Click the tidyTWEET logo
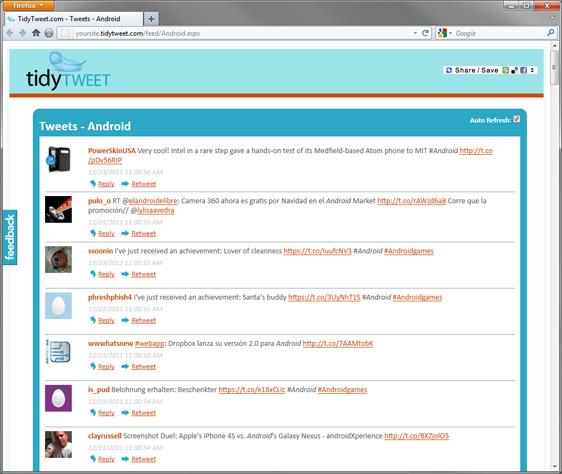This screenshot has width=562, height=474. 68,71
